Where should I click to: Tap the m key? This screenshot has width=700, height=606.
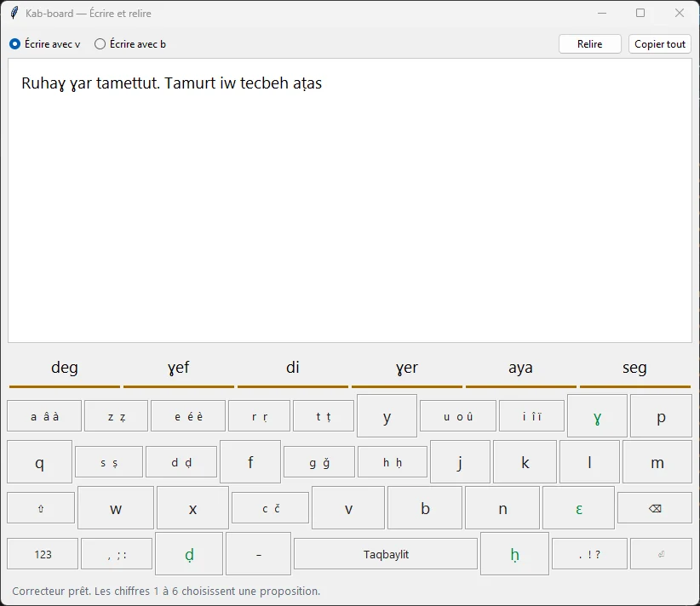657,462
